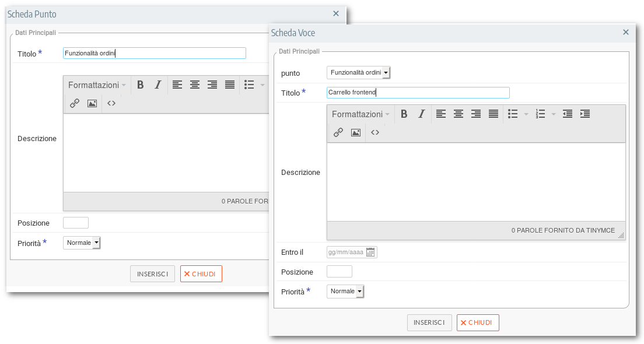Increase indent in Scheda Voce editor
The image size is (644, 344).
[x=585, y=114]
